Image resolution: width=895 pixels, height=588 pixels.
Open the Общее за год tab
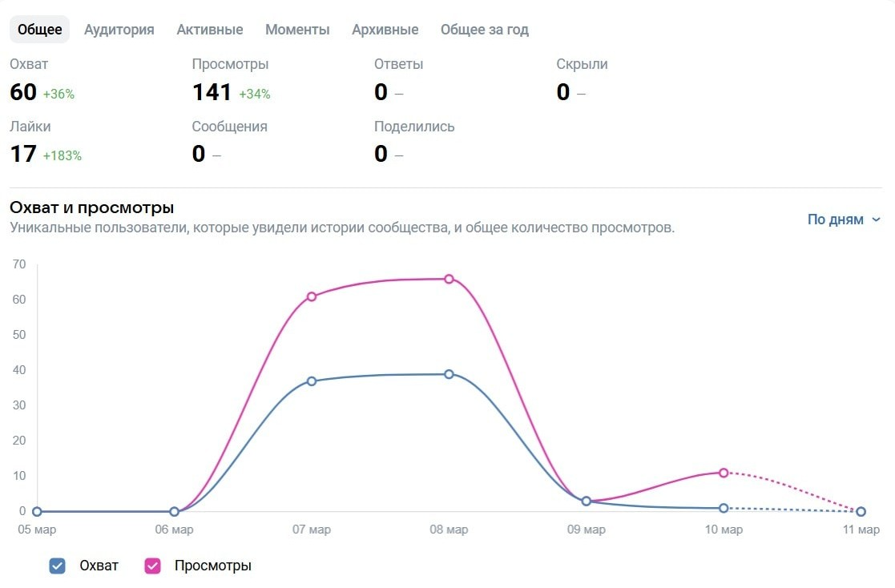pos(485,30)
